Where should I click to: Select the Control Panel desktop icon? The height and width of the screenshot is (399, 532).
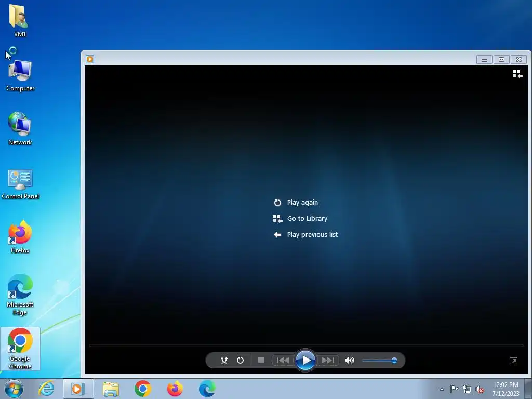click(x=20, y=184)
